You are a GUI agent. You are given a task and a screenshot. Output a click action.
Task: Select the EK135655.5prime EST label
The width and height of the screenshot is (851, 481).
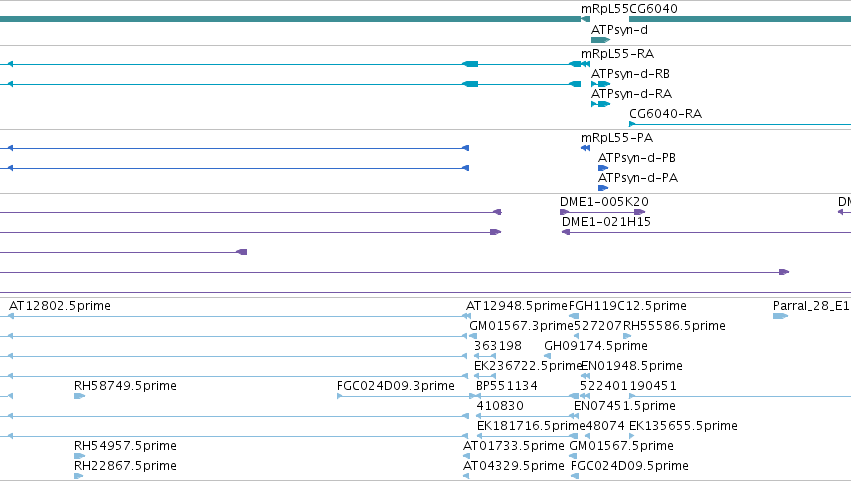[683, 426]
